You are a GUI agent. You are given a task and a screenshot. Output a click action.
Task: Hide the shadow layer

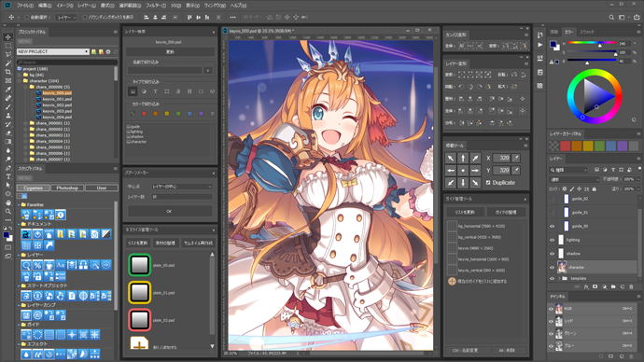(x=552, y=254)
